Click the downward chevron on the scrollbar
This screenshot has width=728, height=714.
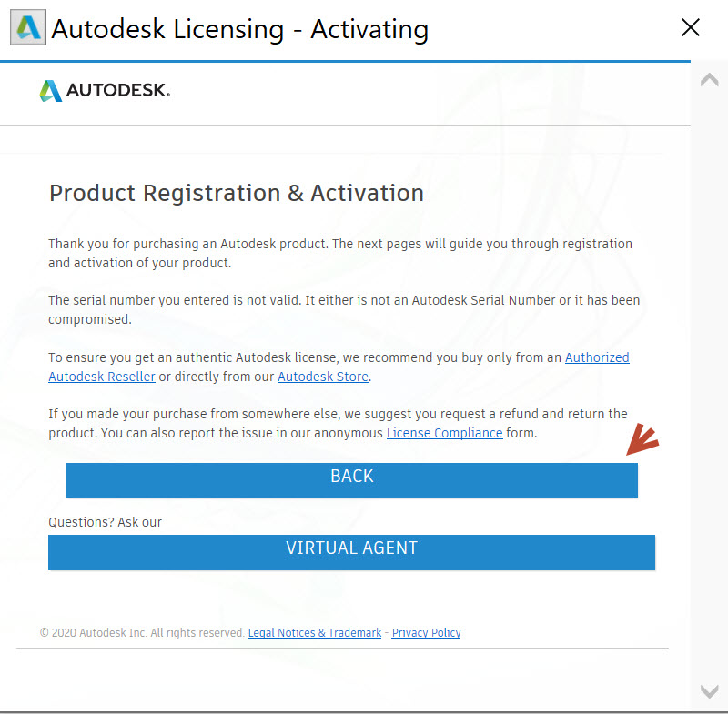click(709, 689)
